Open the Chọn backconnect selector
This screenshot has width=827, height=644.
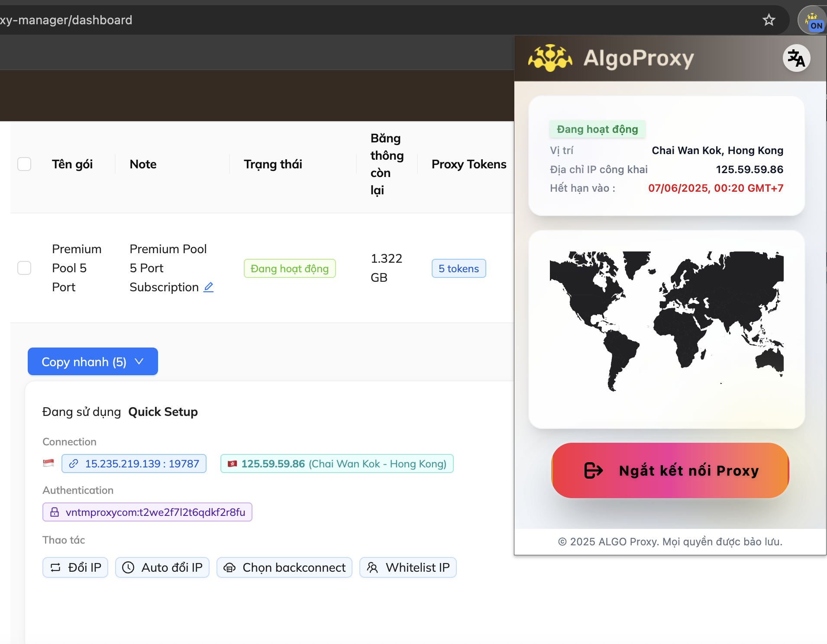point(284,567)
